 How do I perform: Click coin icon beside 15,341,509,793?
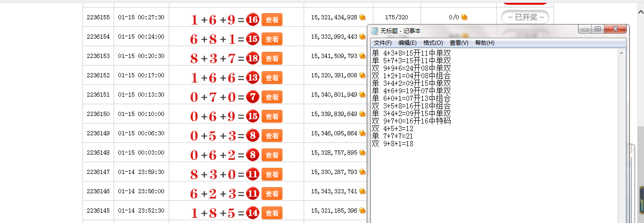tap(363, 56)
